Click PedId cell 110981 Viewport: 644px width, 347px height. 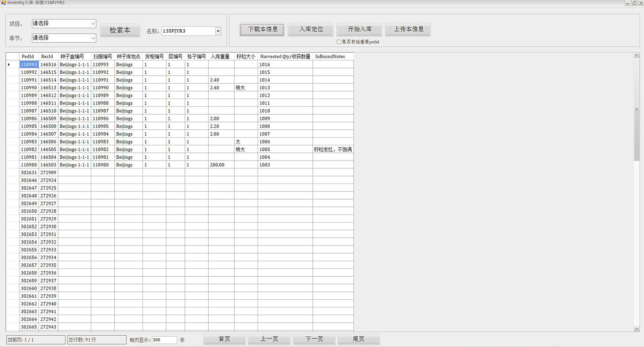(x=29, y=157)
